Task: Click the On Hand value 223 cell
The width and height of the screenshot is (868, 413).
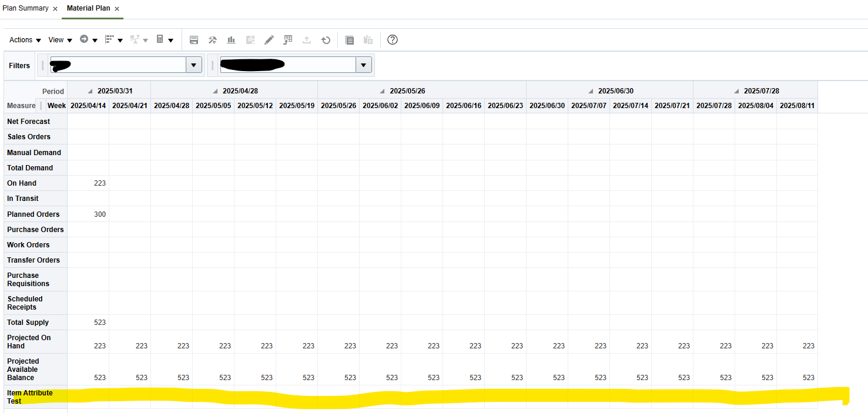Action: tap(88, 183)
